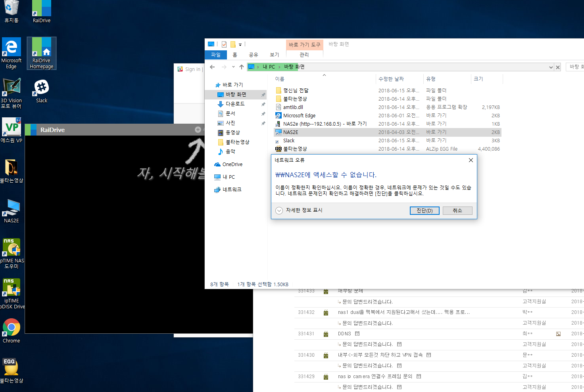Open the address bar history dropdown
584x392 pixels.
551,67
